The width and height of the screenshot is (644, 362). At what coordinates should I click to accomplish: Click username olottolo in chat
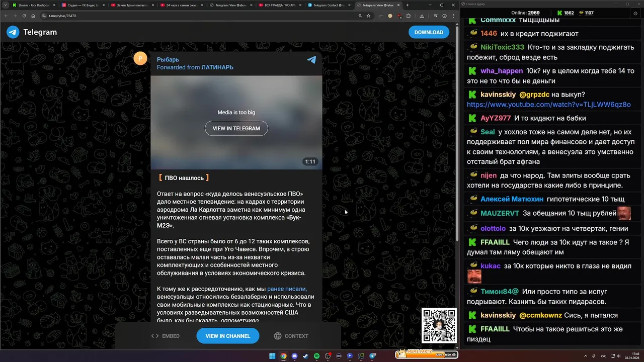coord(493,228)
